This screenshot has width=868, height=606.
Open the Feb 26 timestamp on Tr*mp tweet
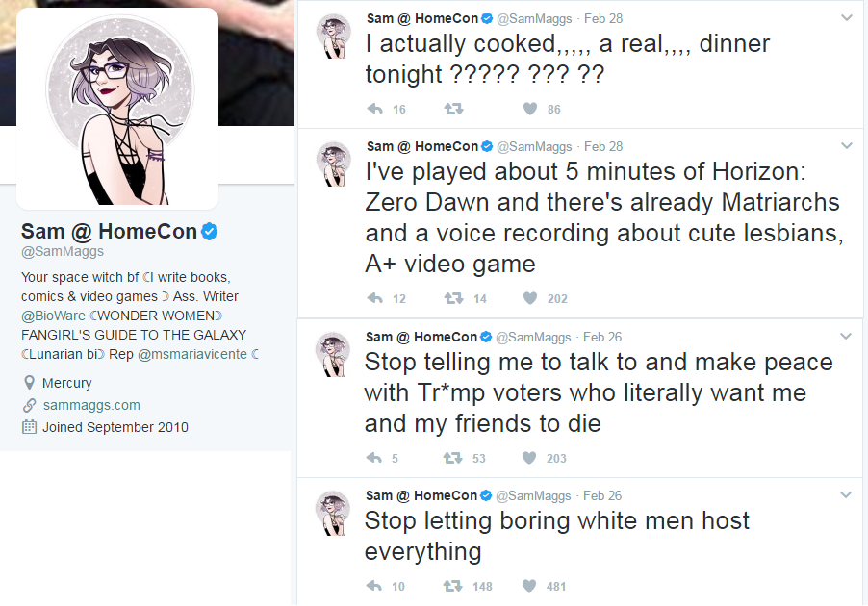(x=602, y=337)
